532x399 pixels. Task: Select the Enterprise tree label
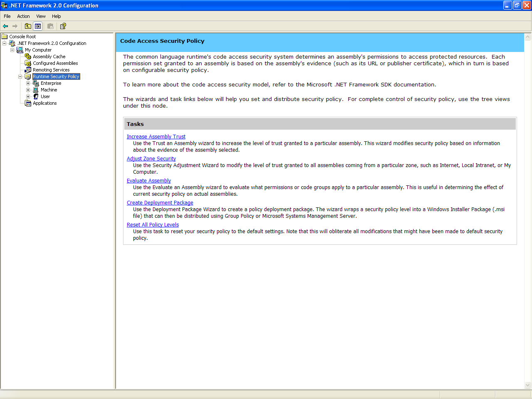[x=51, y=83]
